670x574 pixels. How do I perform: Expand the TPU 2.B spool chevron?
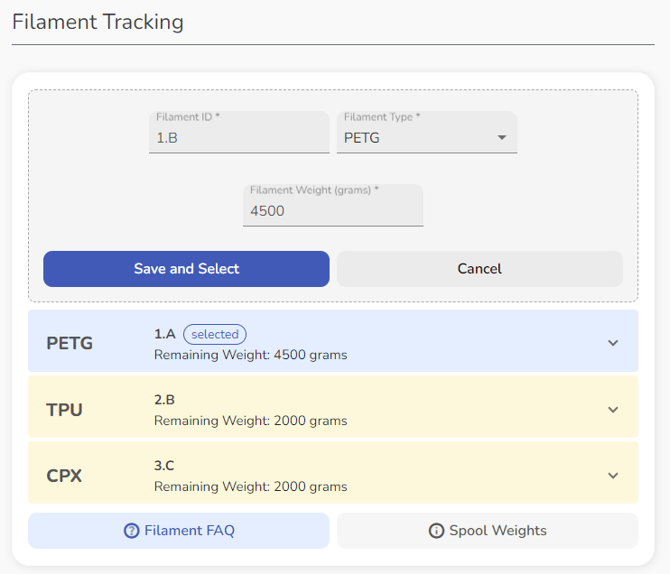click(x=613, y=409)
